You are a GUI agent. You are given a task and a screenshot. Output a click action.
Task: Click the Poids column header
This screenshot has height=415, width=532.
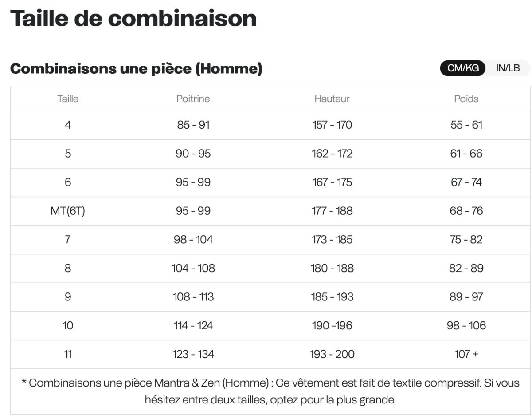466,99
